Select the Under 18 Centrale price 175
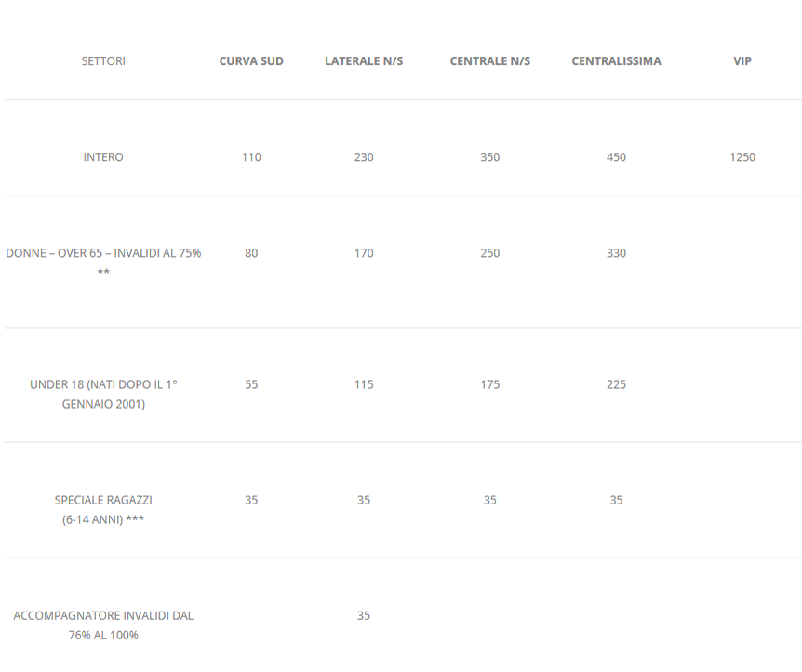Screen dimensions: 802x672 point(490,384)
